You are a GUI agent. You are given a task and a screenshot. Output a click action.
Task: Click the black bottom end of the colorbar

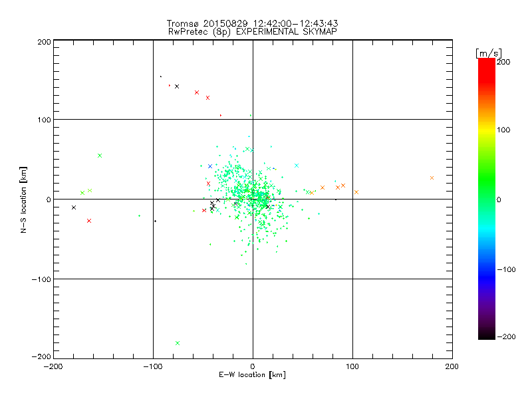(x=487, y=332)
